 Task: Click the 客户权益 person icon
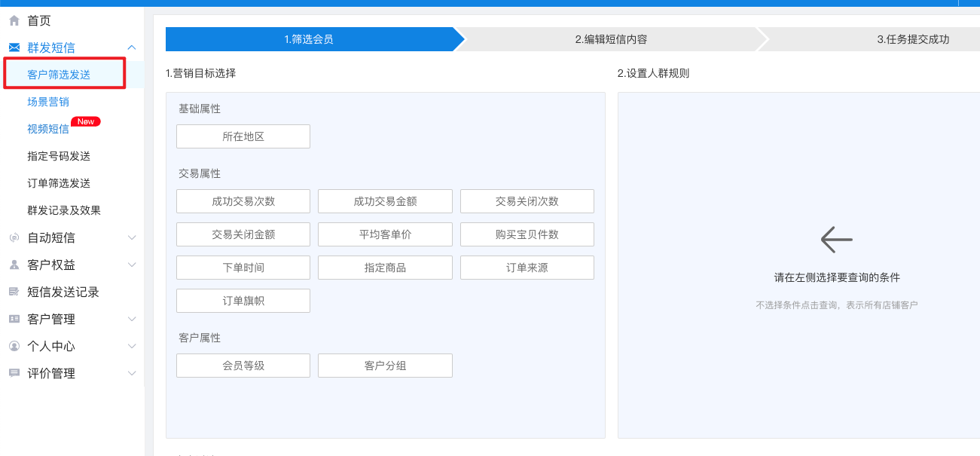[14, 265]
